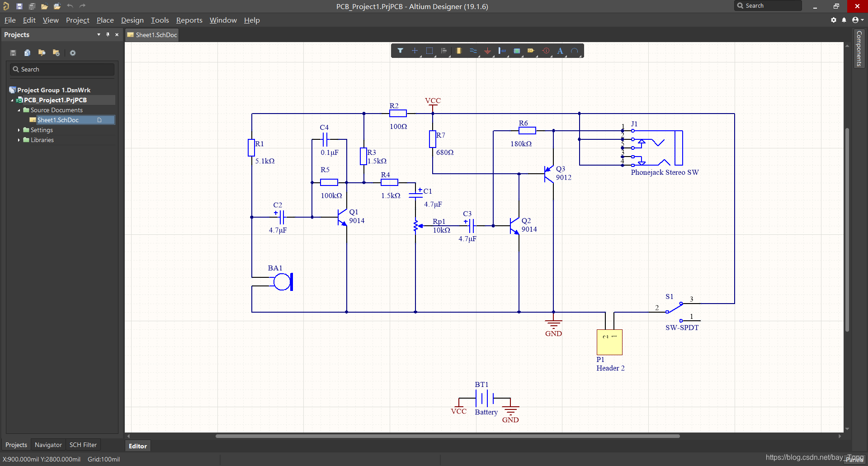This screenshot has height=466, width=868.
Task: Open the Design menu
Action: click(x=132, y=20)
